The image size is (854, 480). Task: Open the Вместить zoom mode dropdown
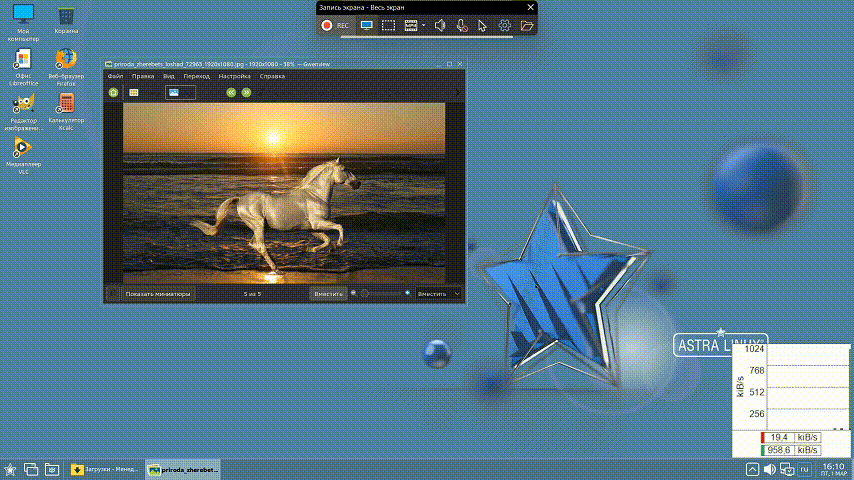439,294
